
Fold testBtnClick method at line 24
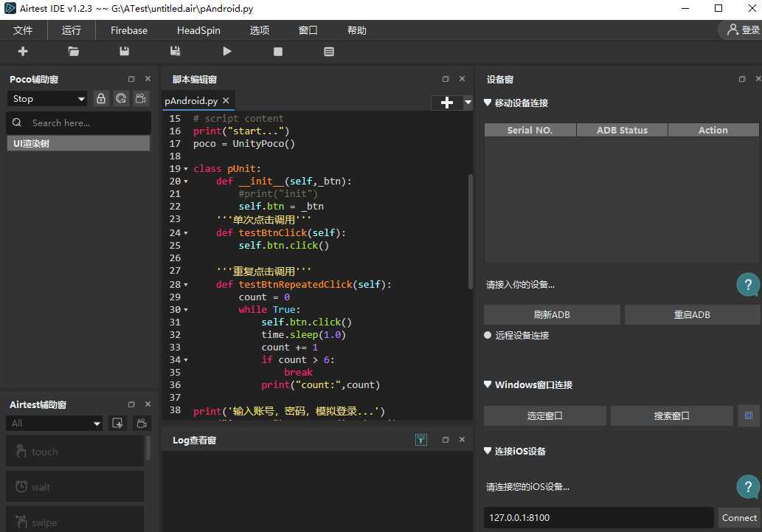click(x=186, y=233)
